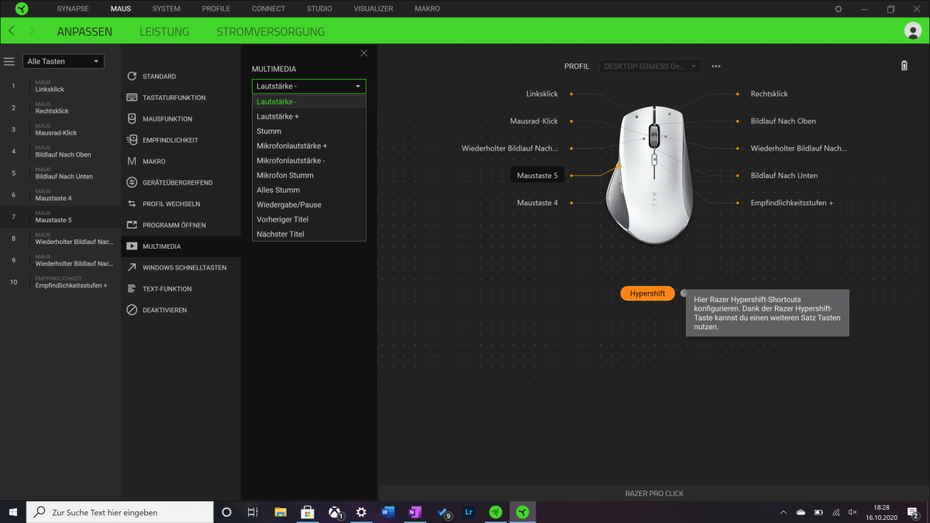The height and width of the screenshot is (523, 930).
Task: Choose Stumm from the list
Action: click(x=308, y=131)
